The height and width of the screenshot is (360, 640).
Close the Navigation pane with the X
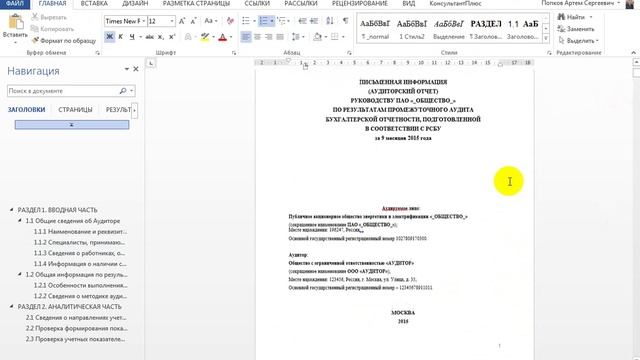click(136, 69)
